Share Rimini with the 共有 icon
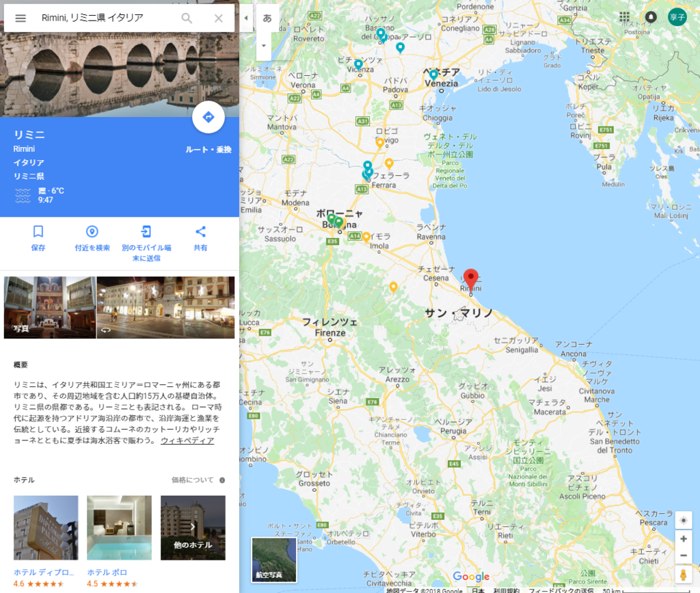The width and height of the screenshot is (700, 593). [x=200, y=231]
